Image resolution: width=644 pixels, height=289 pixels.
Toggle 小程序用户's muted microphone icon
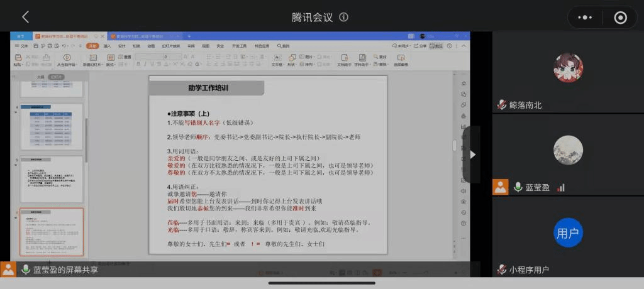coord(502,270)
